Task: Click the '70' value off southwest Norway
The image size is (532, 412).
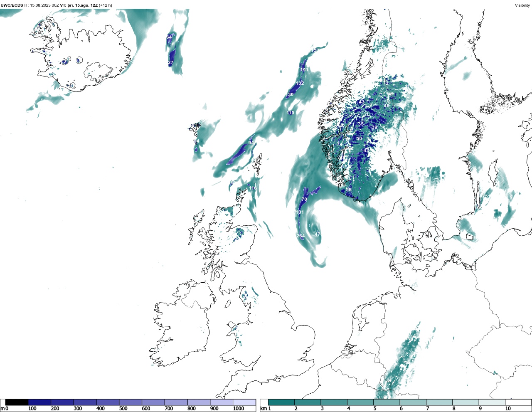Action: (304, 199)
